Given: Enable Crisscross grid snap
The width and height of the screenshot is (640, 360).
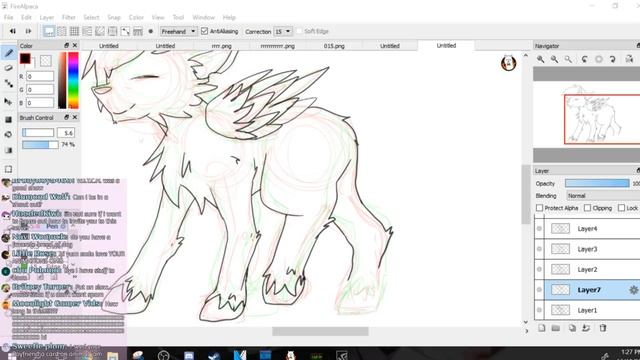Looking at the screenshot, I should click(74, 31).
